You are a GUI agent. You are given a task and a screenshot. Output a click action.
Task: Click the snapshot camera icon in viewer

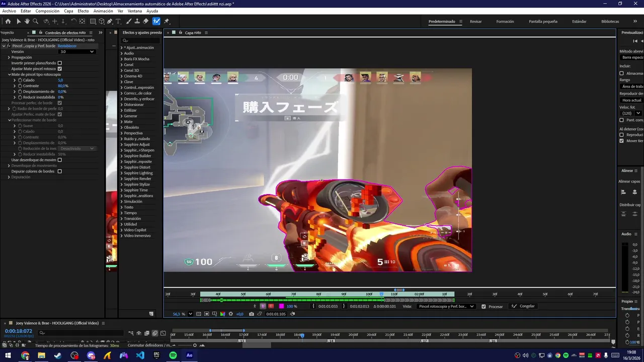252,314
